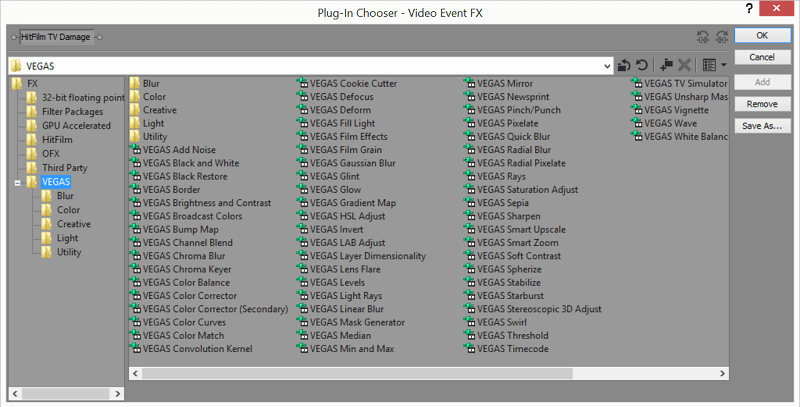Click the tree pane scrollbar left arrow
Screen dimensions: 800x407
point(15,394)
